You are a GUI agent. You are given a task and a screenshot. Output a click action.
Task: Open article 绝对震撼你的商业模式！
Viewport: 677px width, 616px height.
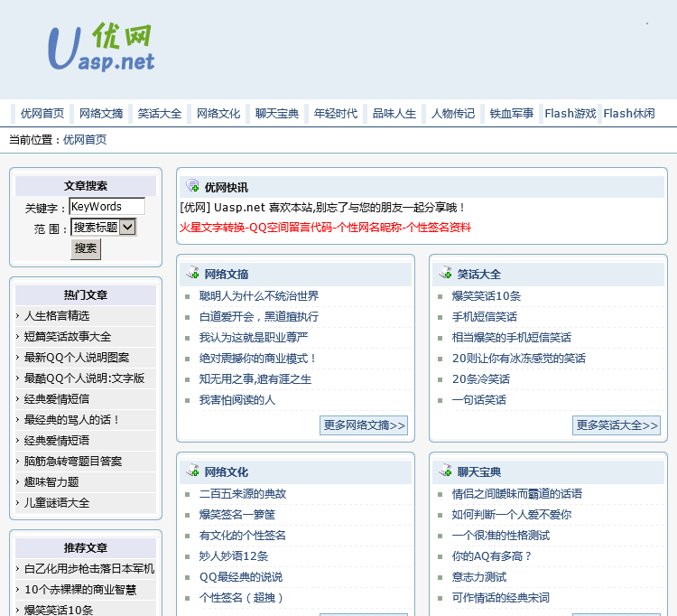258,358
